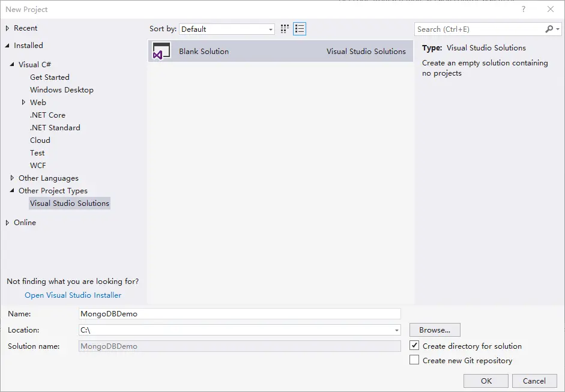Select Cloud category
The height and width of the screenshot is (392, 565).
[x=40, y=140]
